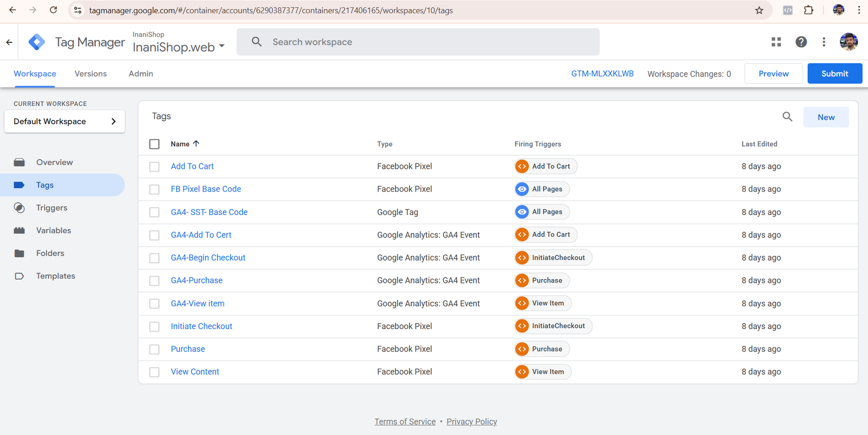868x435 pixels.
Task: Open the Chrome profile avatar in the toolbar
Action: (839, 10)
